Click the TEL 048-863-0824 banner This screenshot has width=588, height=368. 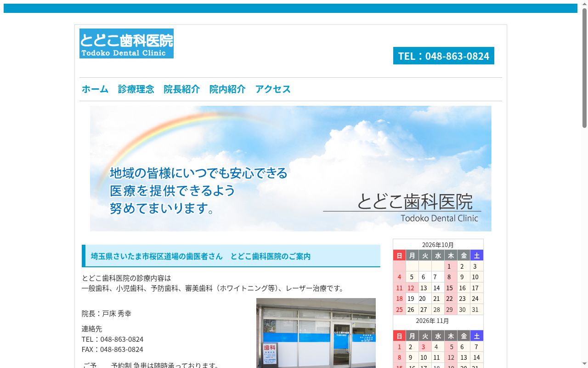[x=444, y=56]
